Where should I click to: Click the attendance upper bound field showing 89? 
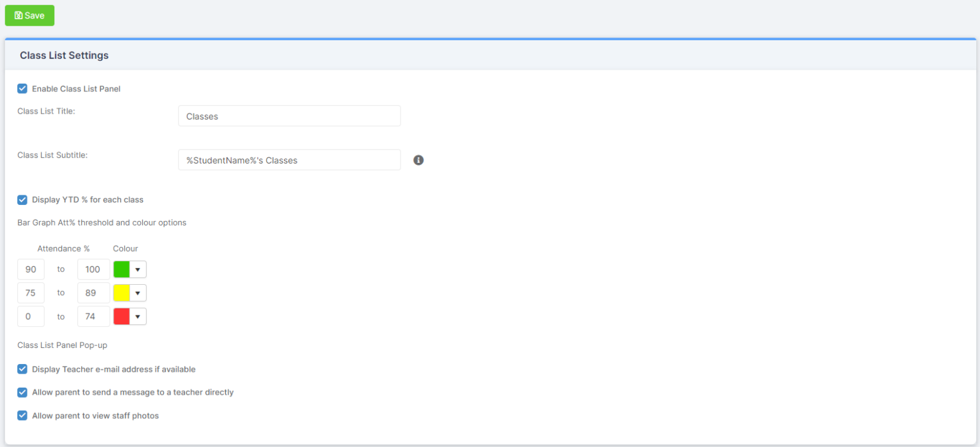[93, 293]
